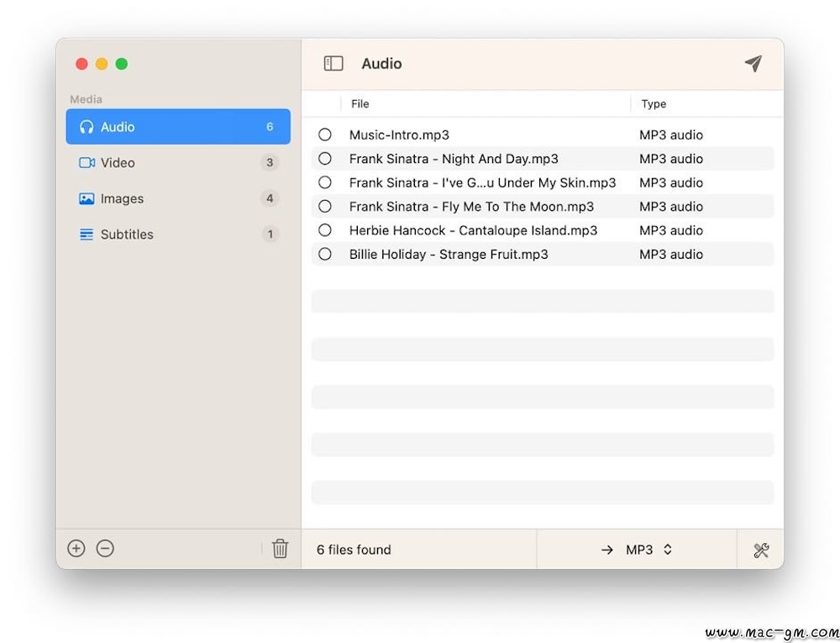Click the Video count badge 3
The image size is (840, 643).
[270, 162]
